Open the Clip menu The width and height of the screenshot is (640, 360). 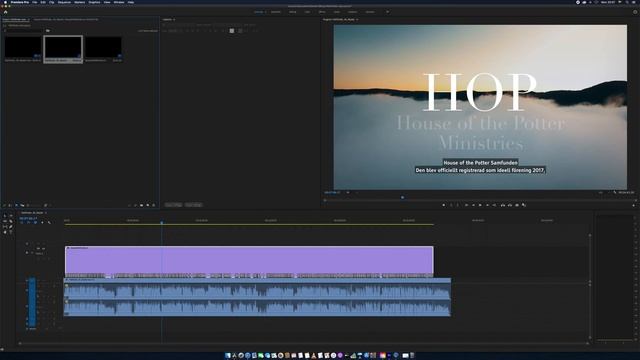click(x=51, y=2)
